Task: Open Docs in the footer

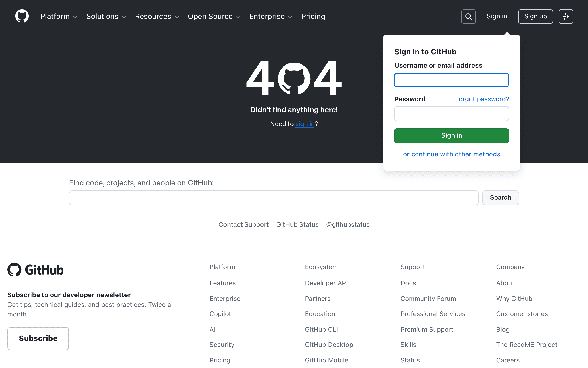Action: pos(408,283)
